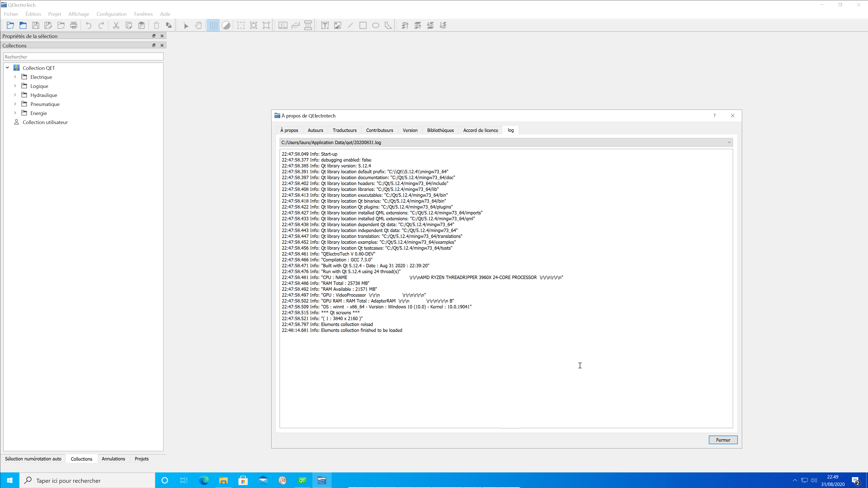Toggle the grid display button

[213, 25]
